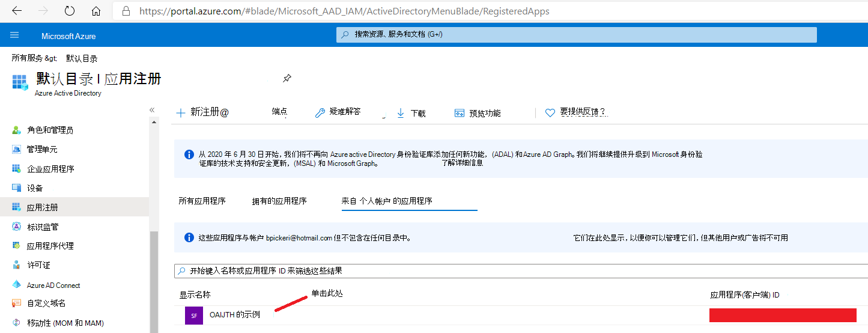Click the 企业应用程序 icon
This screenshot has height=333, width=868.
[17, 169]
